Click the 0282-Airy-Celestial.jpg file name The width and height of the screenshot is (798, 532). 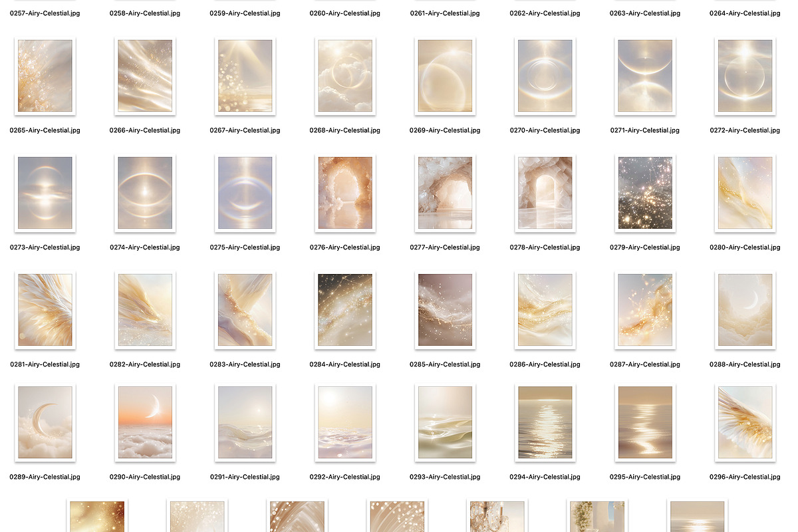(x=145, y=364)
